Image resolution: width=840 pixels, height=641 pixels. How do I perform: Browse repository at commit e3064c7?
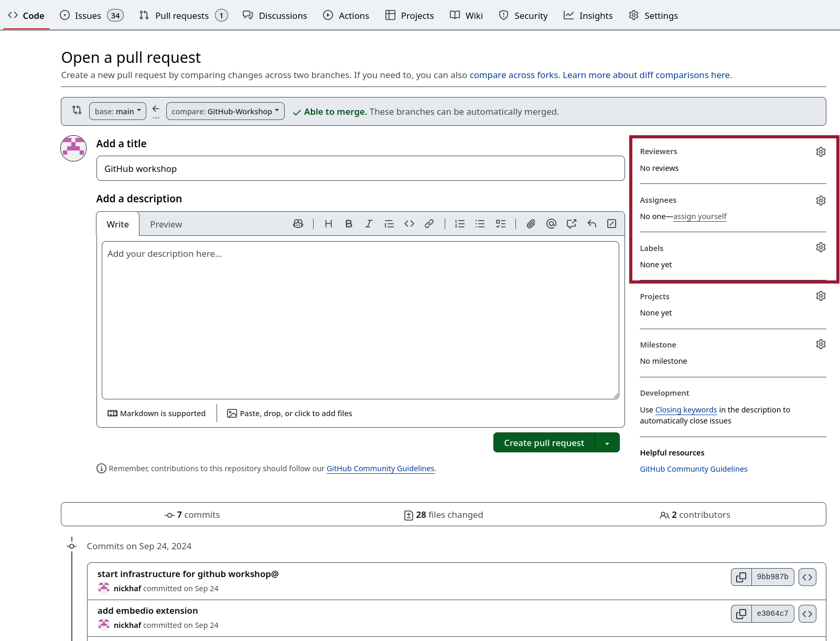click(x=807, y=614)
